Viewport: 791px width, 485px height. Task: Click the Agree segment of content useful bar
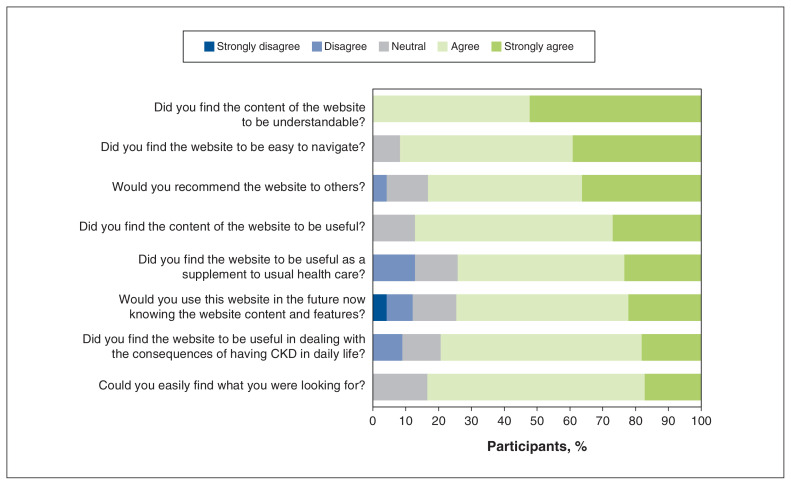pyautogui.click(x=514, y=228)
